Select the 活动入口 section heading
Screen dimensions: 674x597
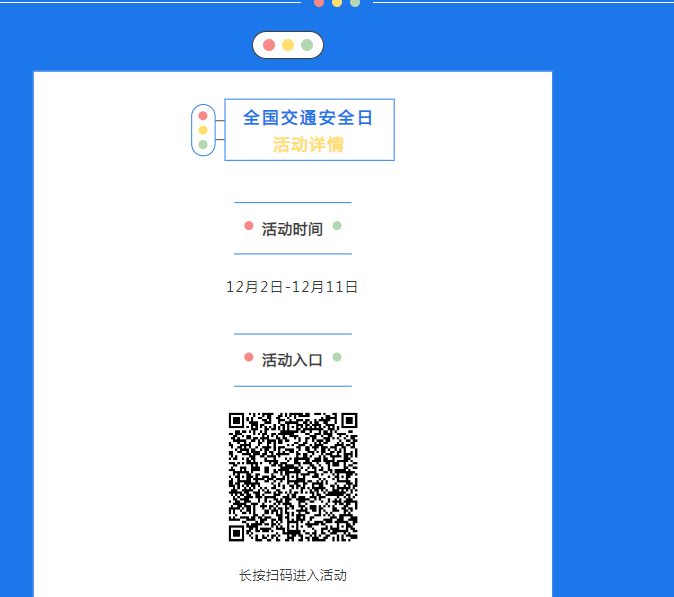click(x=292, y=360)
